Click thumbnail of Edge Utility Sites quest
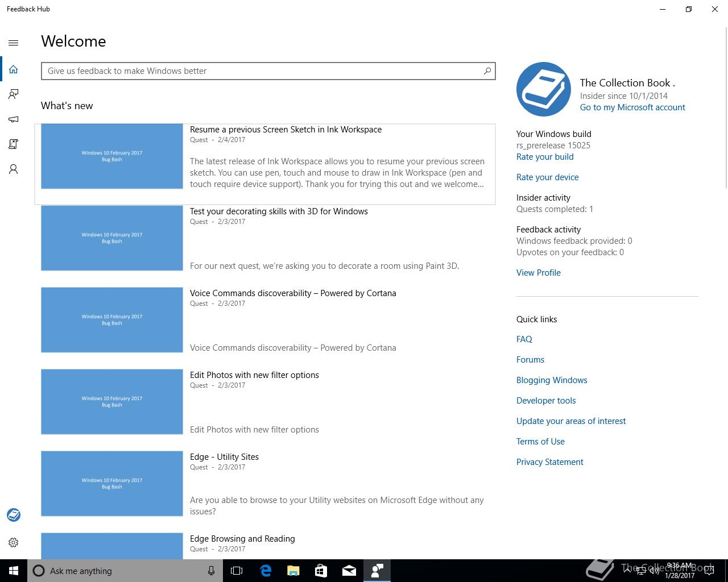The width and height of the screenshot is (728, 582). (x=112, y=484)
